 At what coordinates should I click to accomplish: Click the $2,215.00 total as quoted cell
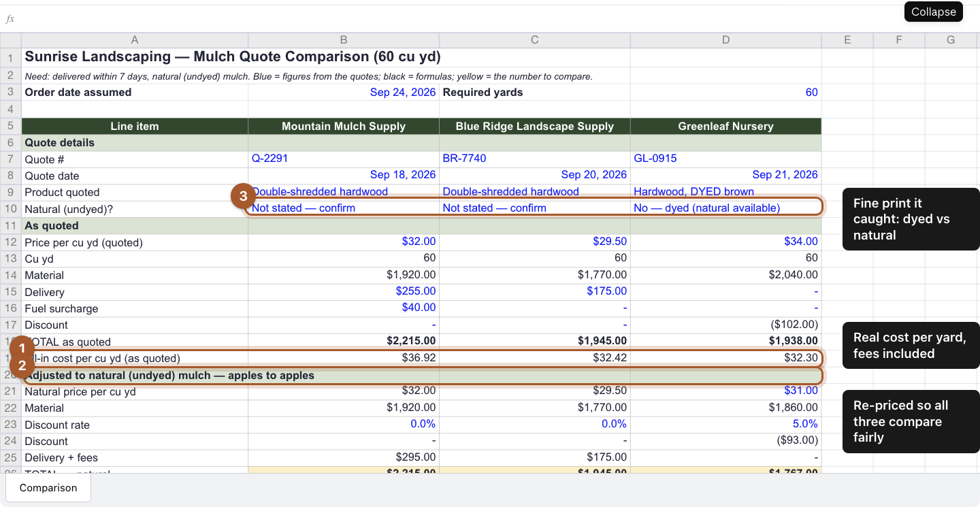point(344,341)
